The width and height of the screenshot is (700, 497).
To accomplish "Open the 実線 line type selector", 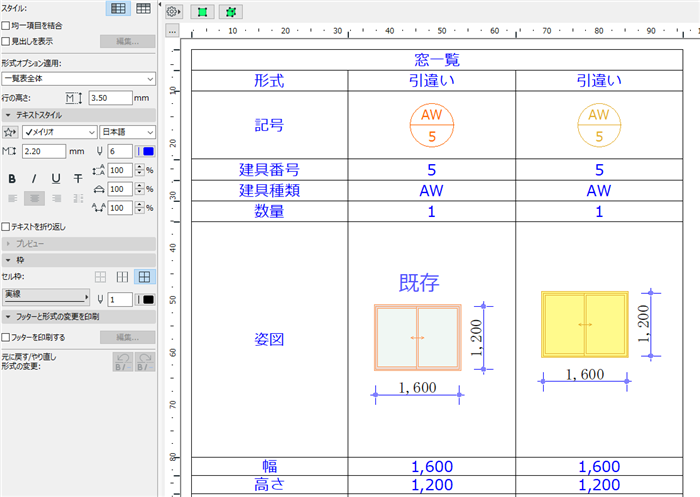I will 46,297.
